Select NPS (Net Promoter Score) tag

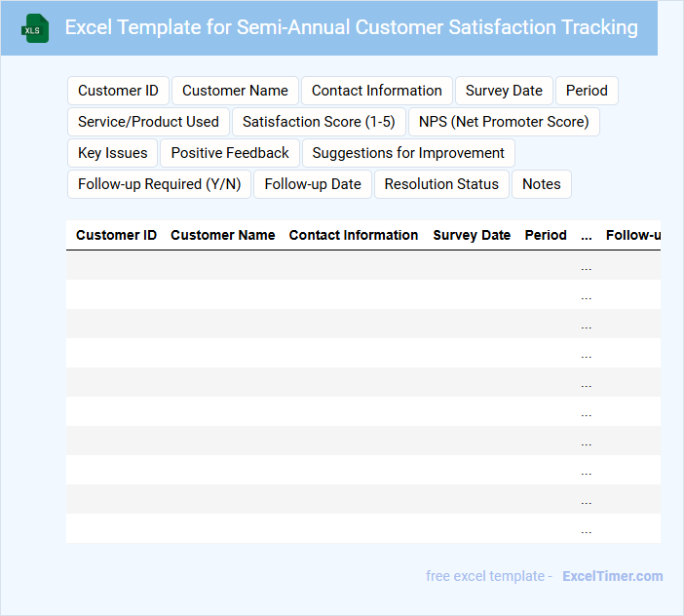click(x=504, y=122)
